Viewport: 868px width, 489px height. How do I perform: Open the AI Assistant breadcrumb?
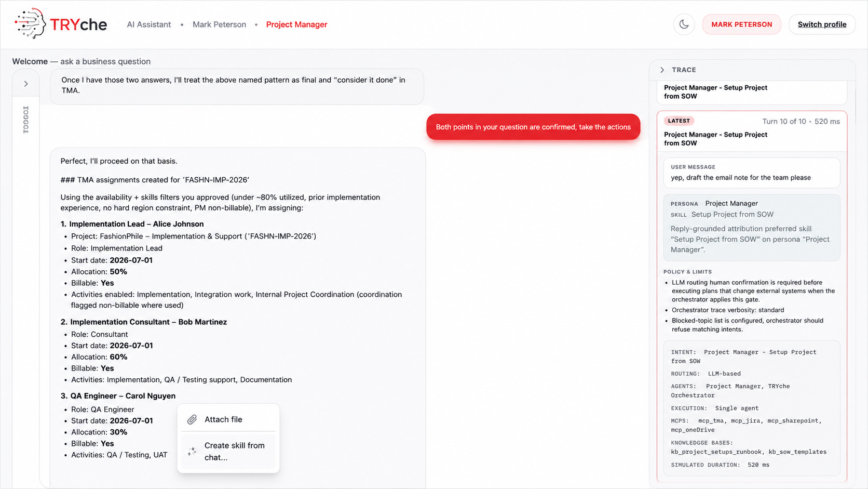point(148,24)
